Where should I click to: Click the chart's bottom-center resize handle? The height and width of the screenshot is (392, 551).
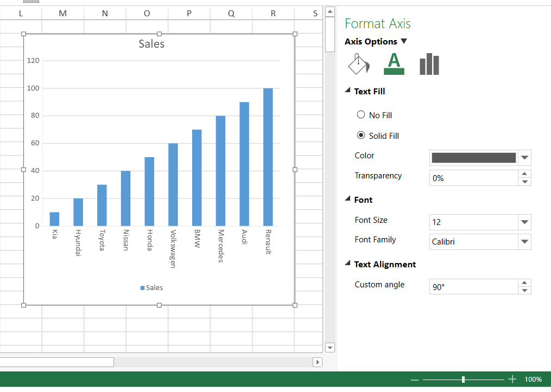tap(159, 305)
